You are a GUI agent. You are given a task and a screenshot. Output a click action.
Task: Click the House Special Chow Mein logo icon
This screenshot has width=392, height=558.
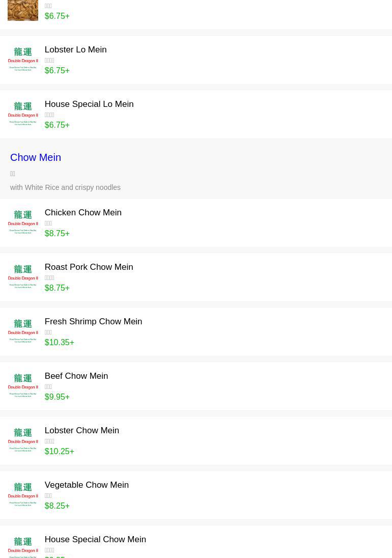pyautogui.click(x=23, y=547)
